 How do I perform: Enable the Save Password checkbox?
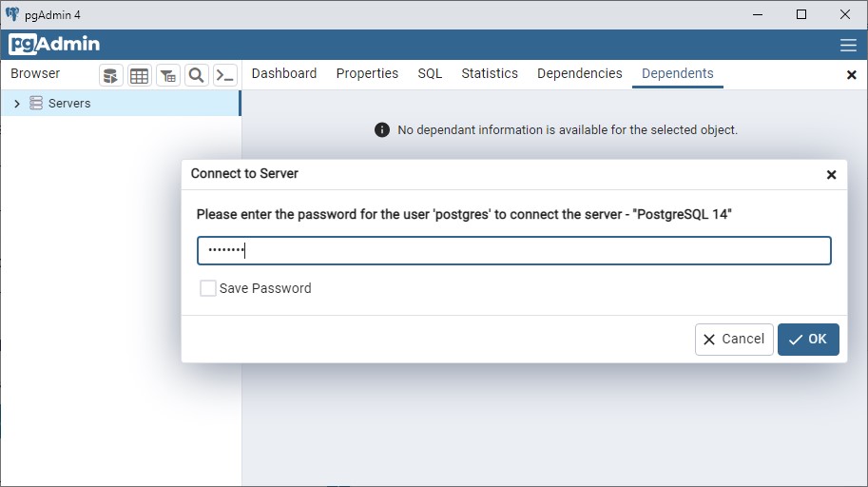click(x=208, y=288)
